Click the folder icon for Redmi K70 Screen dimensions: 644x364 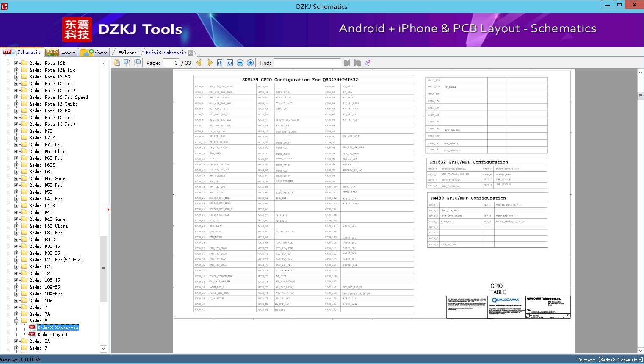[24, 131]
